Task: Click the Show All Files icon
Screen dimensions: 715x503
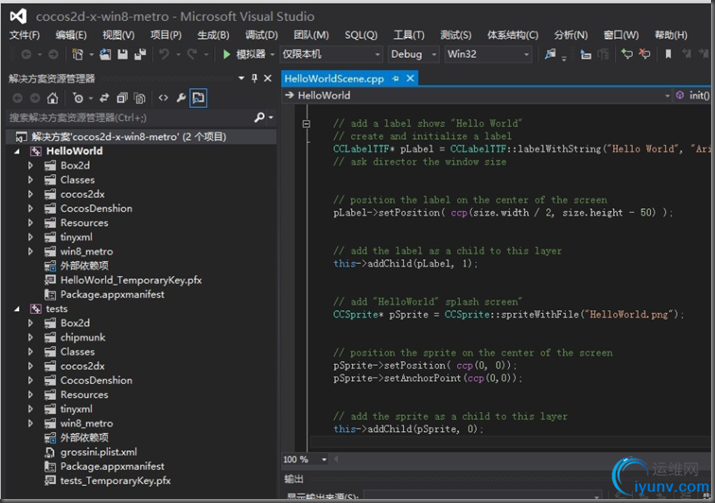Action: 140,98
